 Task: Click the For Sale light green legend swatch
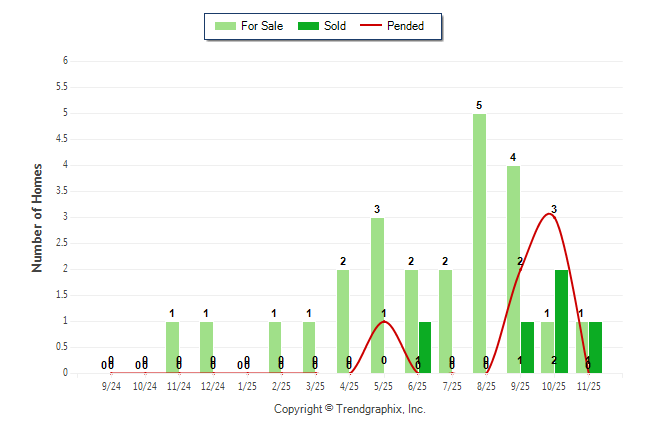[x=224, y=26]
